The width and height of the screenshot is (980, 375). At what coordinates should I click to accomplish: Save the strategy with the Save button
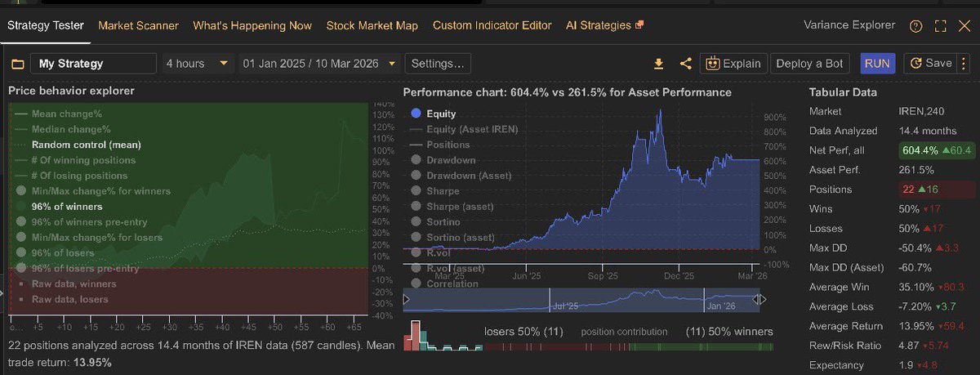(930, 64)
